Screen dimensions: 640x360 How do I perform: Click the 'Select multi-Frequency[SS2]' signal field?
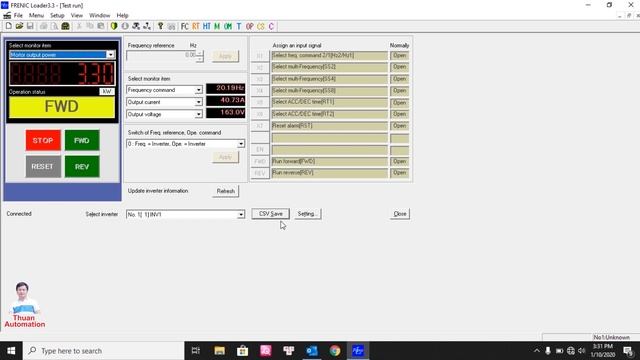coord(329,67)
